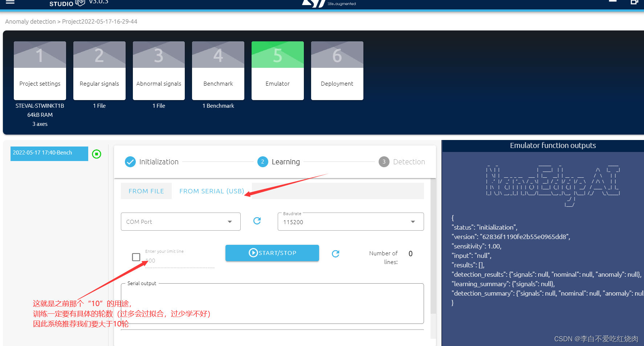Click the "64kB RAM" text
Image resolution: width=644 pixels, height=346 pixels.
40,115
